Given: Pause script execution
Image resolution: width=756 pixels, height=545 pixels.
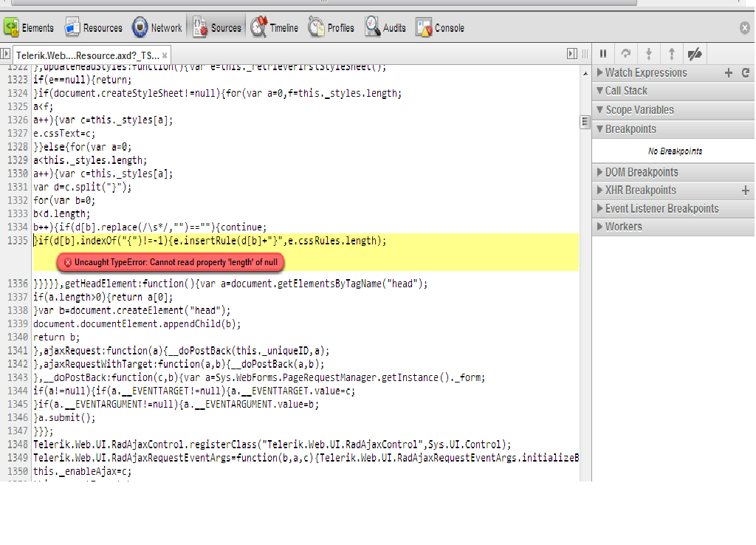Looking at the screenshot, I should click(603, 53).
